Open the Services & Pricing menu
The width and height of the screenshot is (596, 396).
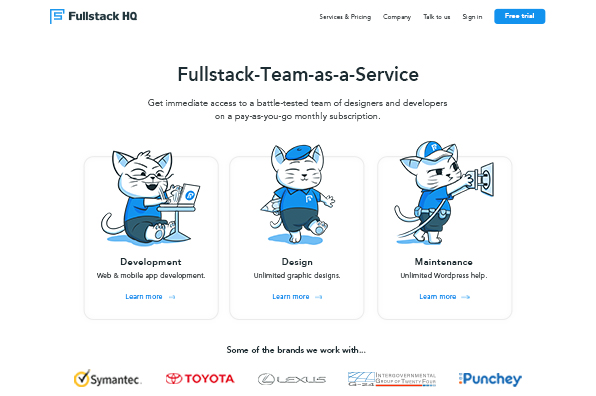pyautogui.click(x=345, y=17)
